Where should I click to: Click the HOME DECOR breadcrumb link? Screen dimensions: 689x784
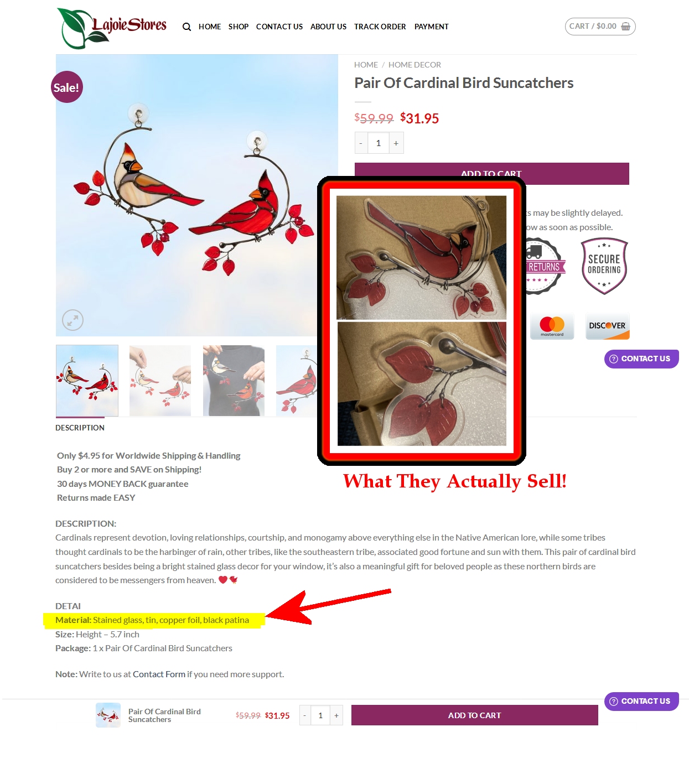coord(415,65)
